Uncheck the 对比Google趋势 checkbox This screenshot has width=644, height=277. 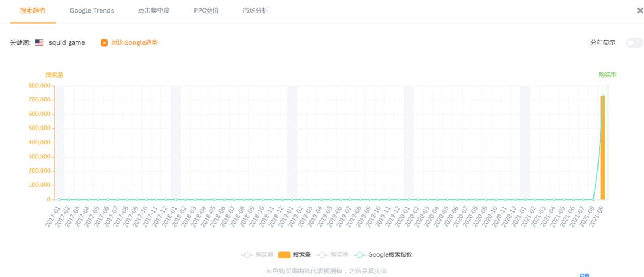(x=104, y=43)
